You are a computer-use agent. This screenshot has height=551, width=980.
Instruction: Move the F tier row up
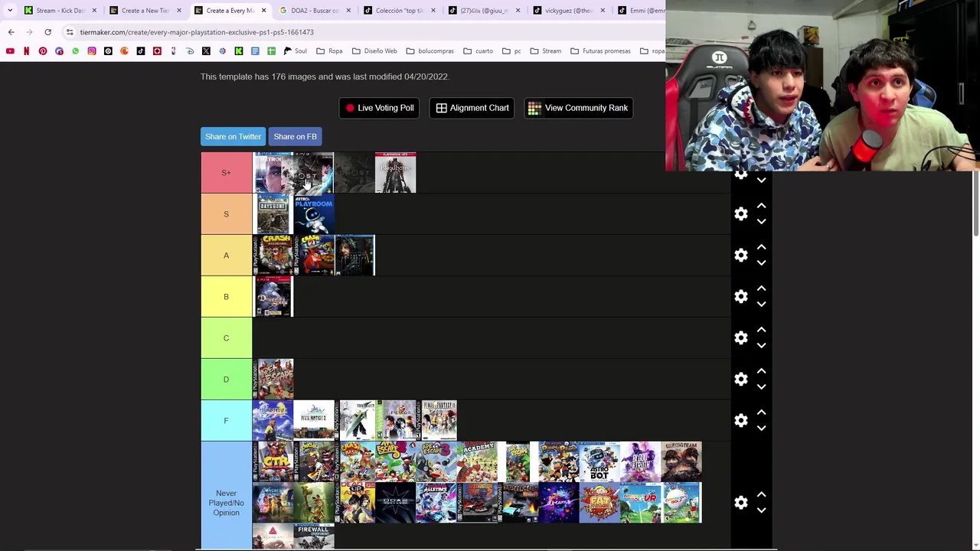pos(761,412)
